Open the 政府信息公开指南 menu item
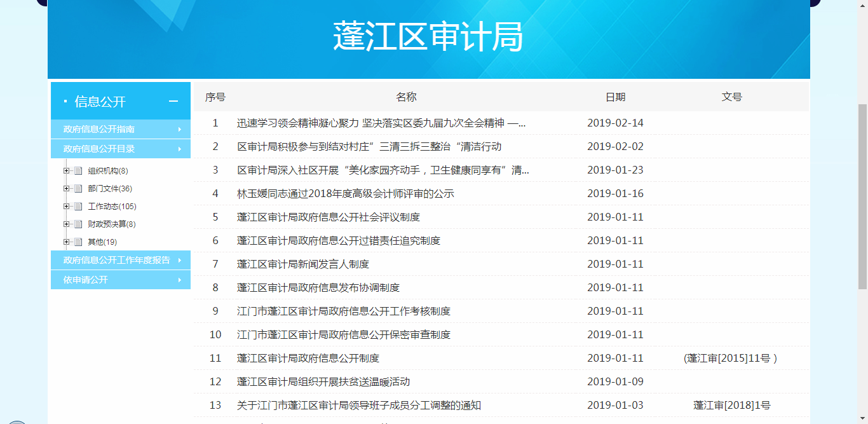868x424 pixels. click(x=99, y=129)
